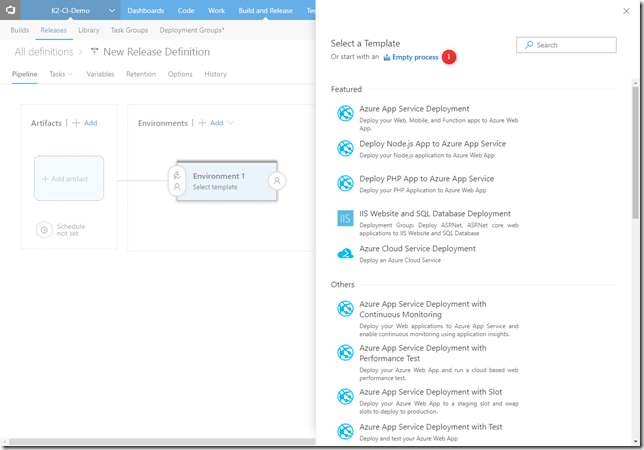Image resolution: width=644 pixels, height=450 pixels.
Task: Switch to the Retention tab
Action: 141,74
